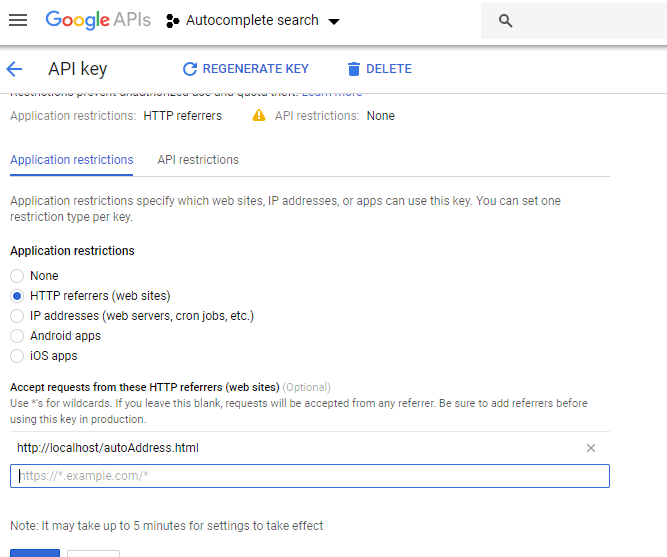This screenshot has width=667, height=557.
Task: Select HTTP referrers (web sites) option
Action: click(x=17, y=296)
